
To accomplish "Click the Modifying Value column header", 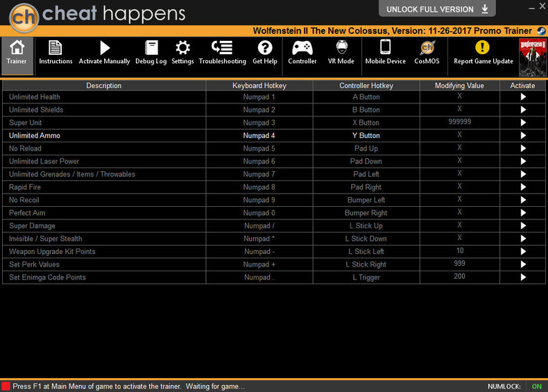I will pos(460,85).
